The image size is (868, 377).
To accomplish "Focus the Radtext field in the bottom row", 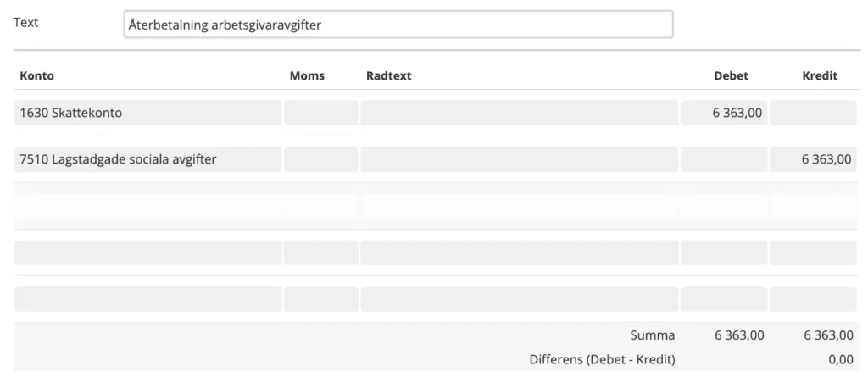I will pos(519,299).
